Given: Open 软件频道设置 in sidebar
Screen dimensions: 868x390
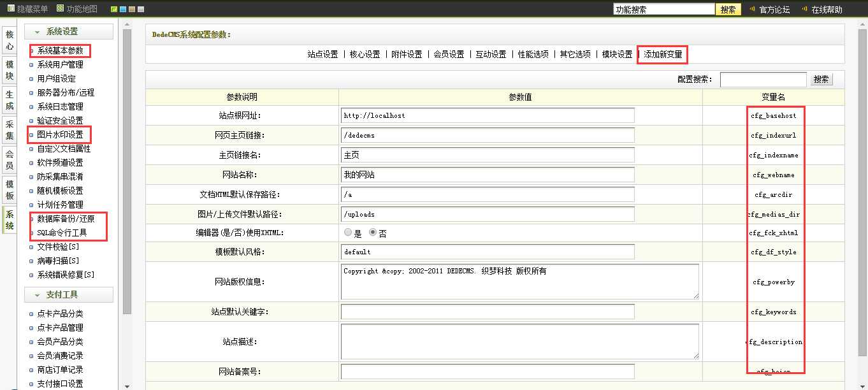Looking at the screenshot, I should pos(60,162).
